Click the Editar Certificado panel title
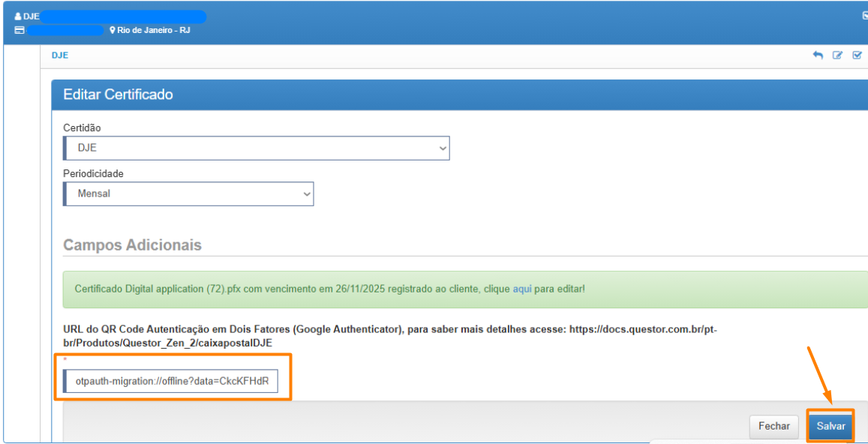 [118, 94]
